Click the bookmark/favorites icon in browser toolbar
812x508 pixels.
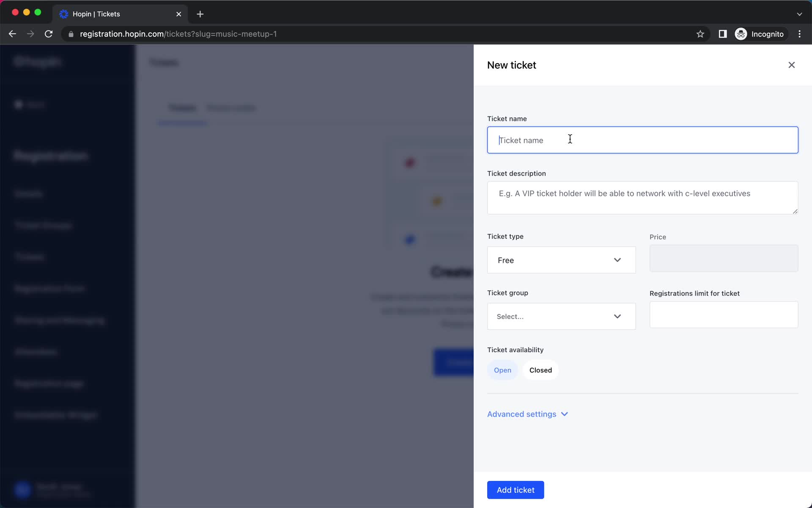click(700, 33)
